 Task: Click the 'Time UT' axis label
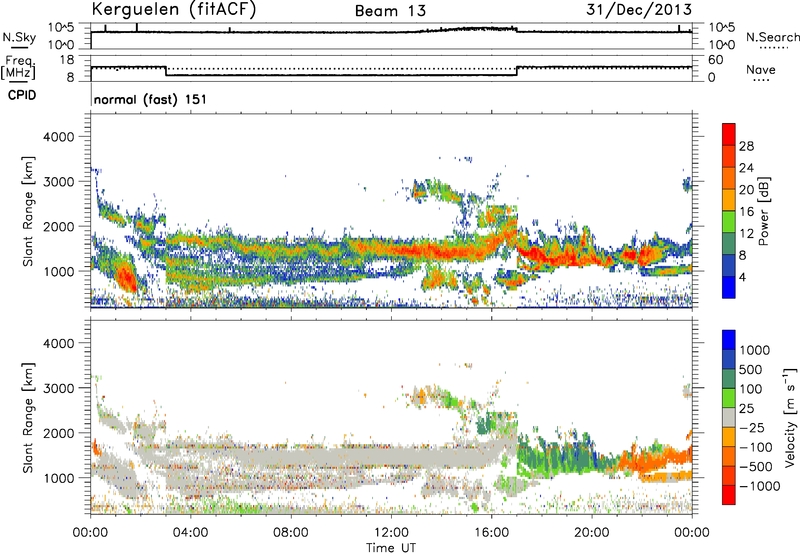[391, 548]
